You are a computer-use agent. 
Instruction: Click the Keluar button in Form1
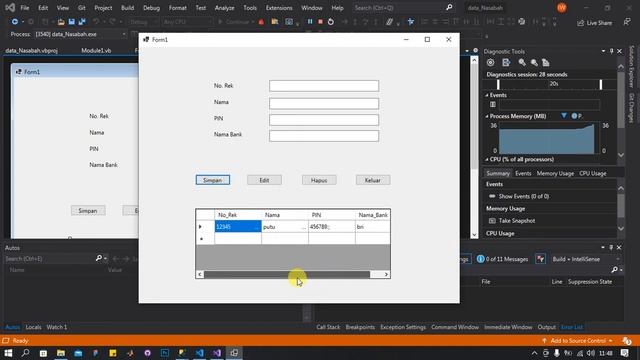coord(373,180)
